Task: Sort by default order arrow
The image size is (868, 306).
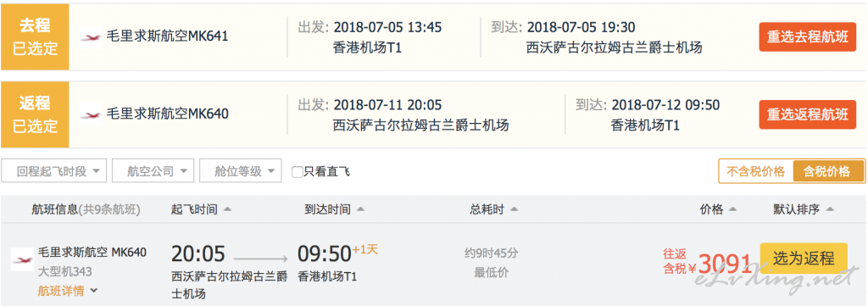Action: pyautogui.click(x=829, y=209)
